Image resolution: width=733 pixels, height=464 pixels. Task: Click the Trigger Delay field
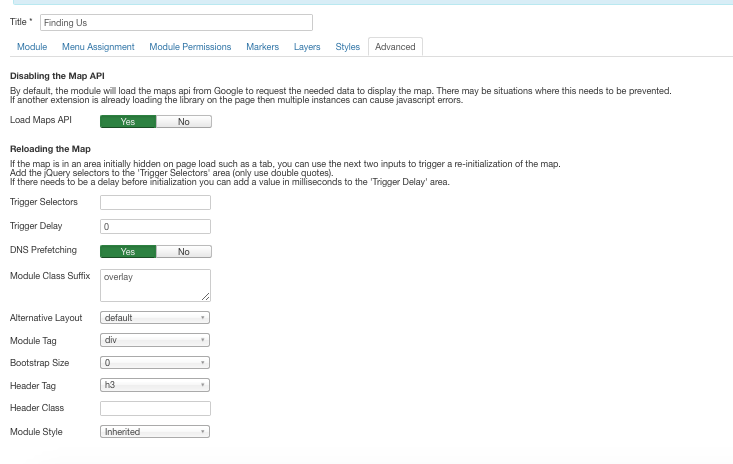(x=155, y=227)
